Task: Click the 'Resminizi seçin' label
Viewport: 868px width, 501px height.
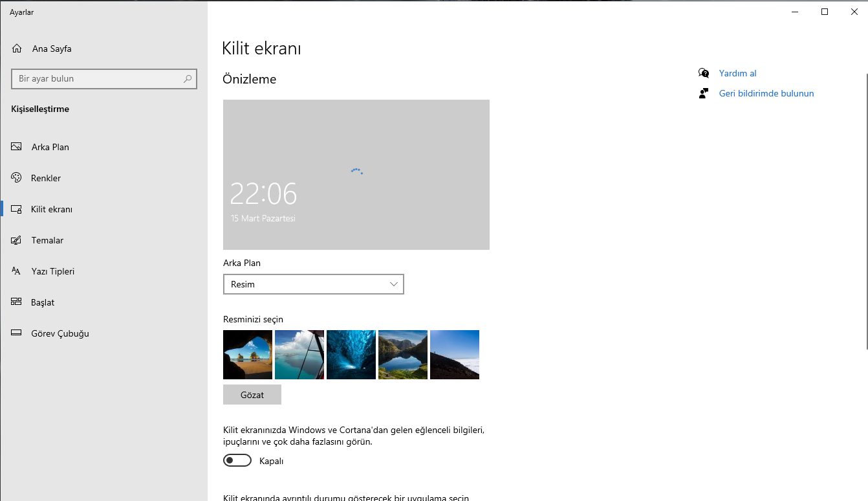Action: (x=253, y=319)
